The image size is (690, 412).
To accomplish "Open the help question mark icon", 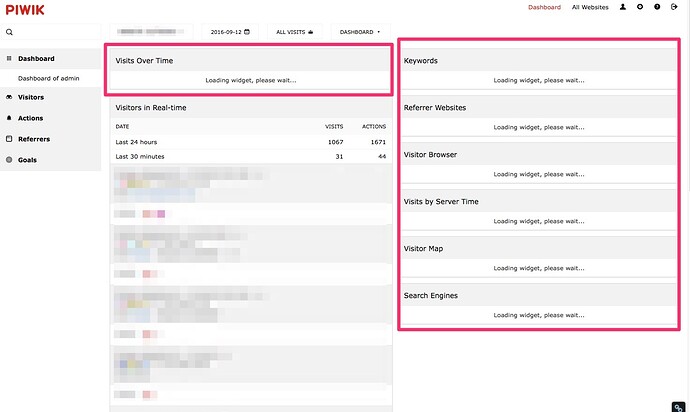I will coord(657,7).
